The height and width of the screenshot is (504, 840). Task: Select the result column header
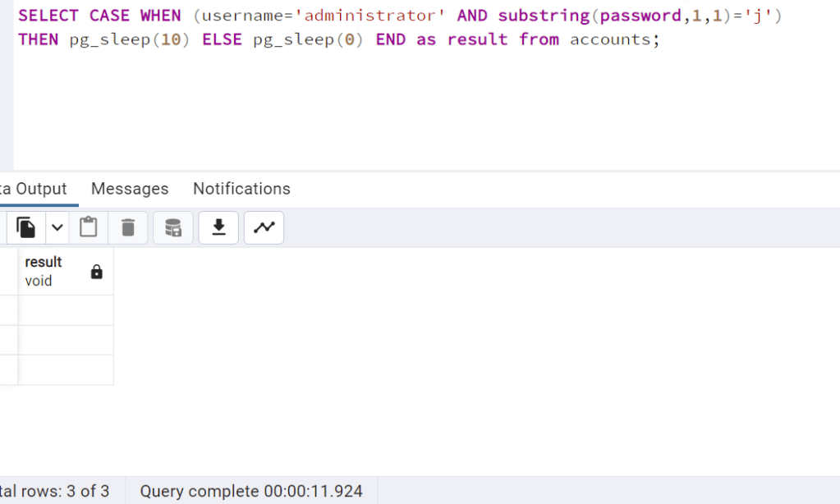coord(49,271)
